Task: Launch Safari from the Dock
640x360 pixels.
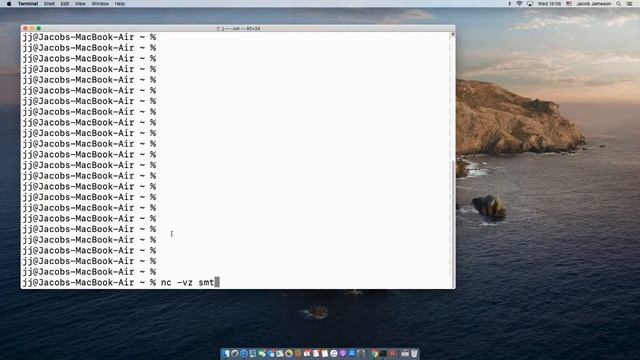Action: pos(244,353)
